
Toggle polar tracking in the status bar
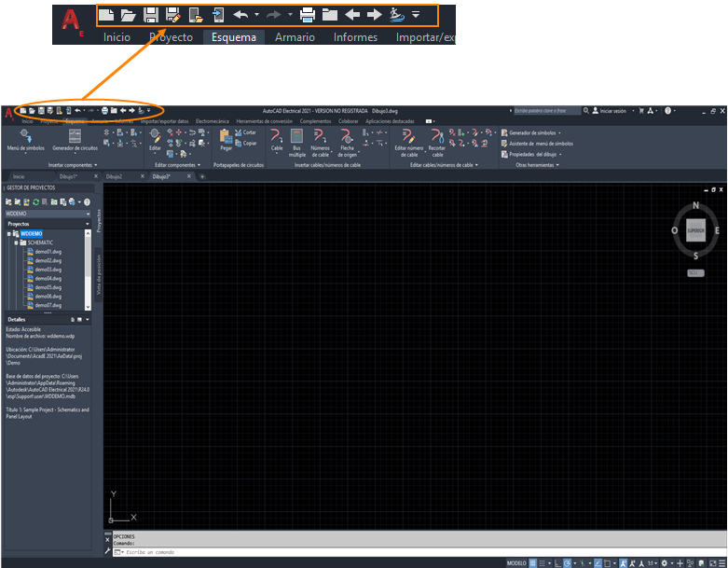[567, 563]
